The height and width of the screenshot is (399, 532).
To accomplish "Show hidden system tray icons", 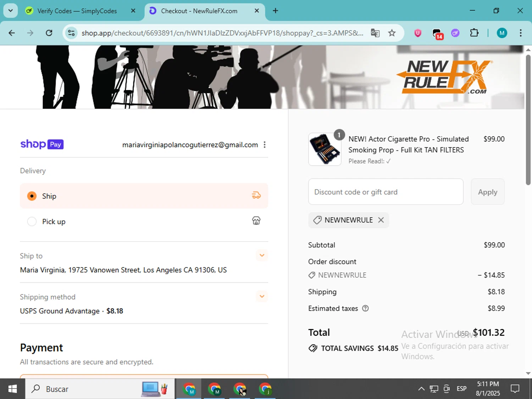I will point(421,389).
